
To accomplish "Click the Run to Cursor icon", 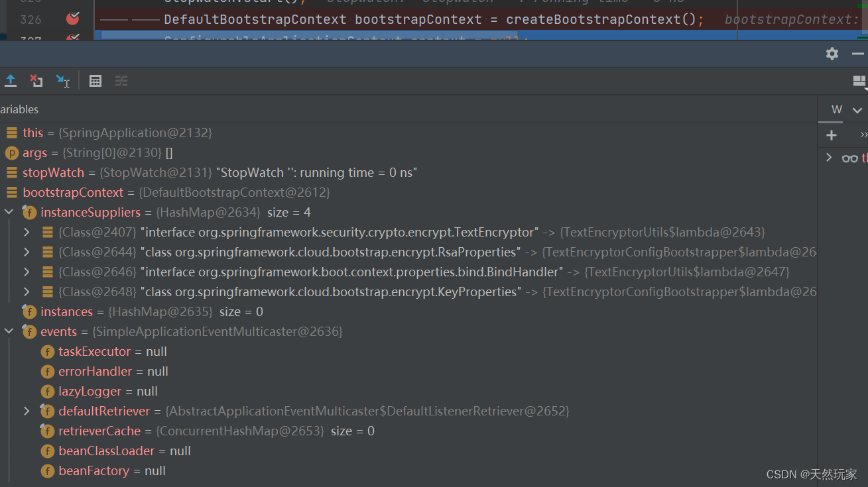I will tap(62, 81).
